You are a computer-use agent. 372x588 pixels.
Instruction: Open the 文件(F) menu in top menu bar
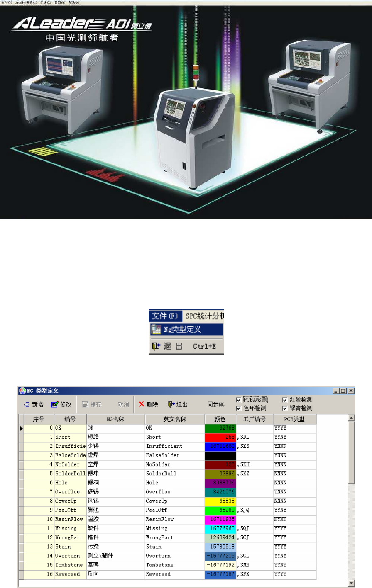[x=7, y=2]
